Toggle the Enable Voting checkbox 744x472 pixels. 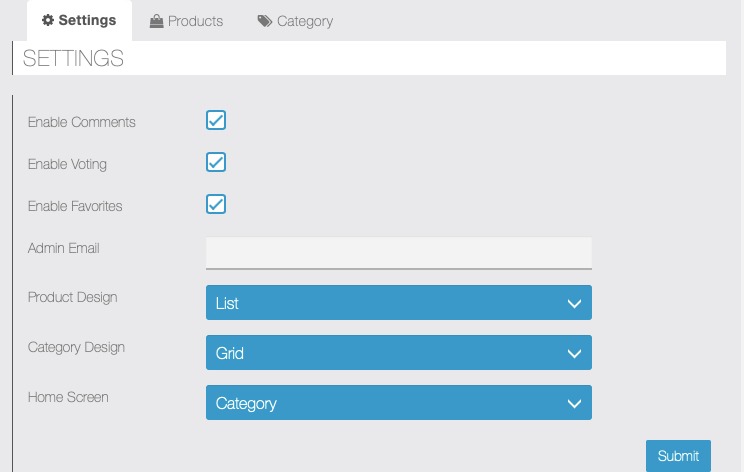[x=216, y=162]
